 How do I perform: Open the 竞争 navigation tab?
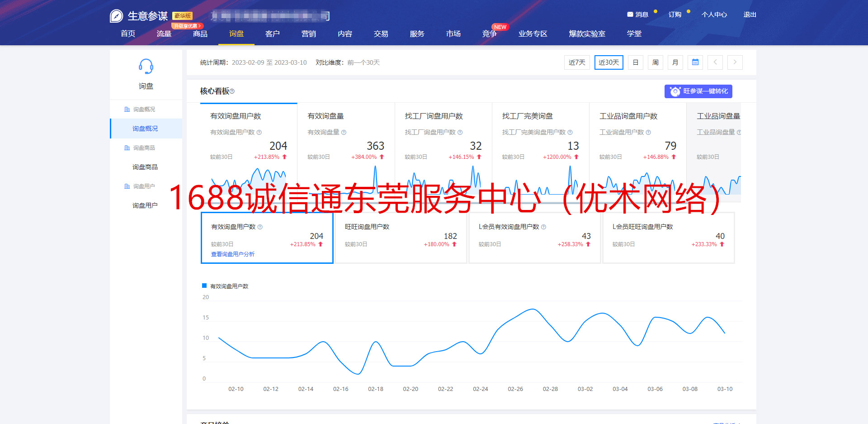(489, 34)
